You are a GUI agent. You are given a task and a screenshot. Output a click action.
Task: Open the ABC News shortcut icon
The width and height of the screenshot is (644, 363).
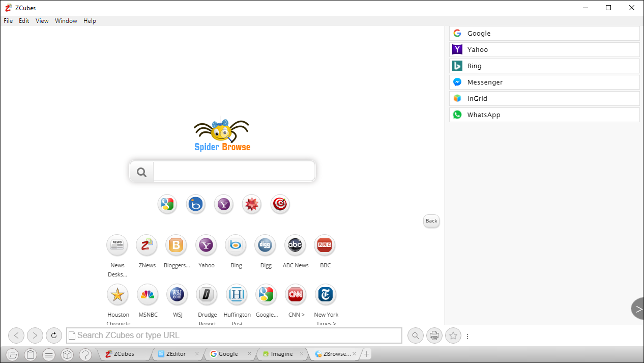(x=295, y=245)
